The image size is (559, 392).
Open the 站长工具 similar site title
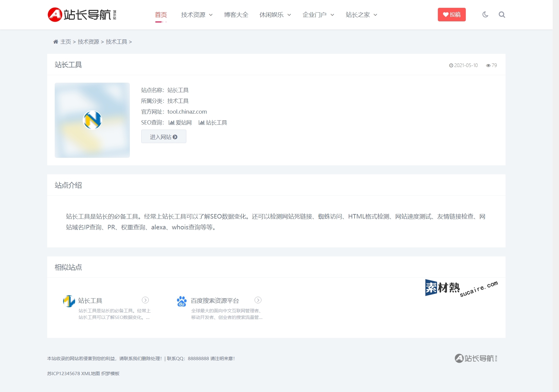(x=90, y=301)
